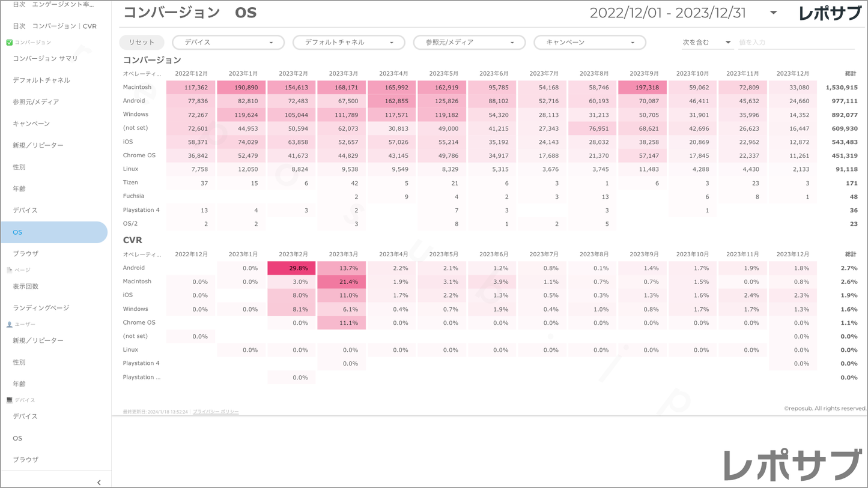Click the large レポサブ watermark logo at bottom
Image resolution: width=868 pixels, height=488 pixels.
click(792, 465)
